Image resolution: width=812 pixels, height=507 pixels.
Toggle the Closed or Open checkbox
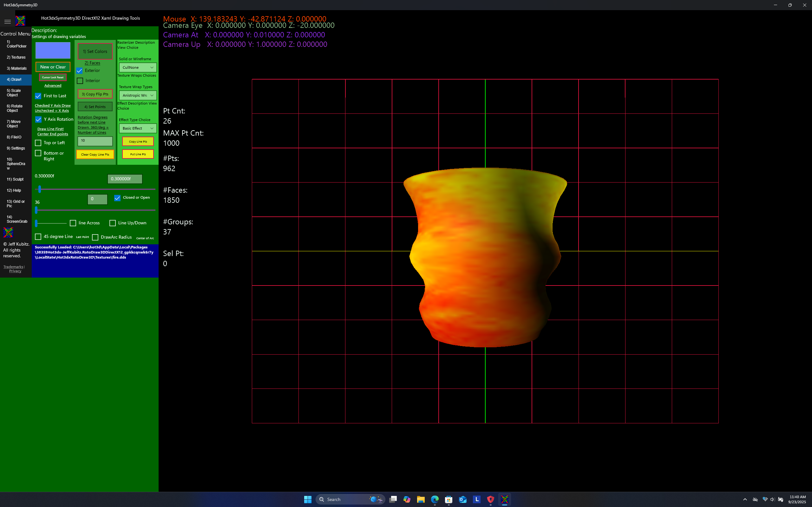click(117, 198)
